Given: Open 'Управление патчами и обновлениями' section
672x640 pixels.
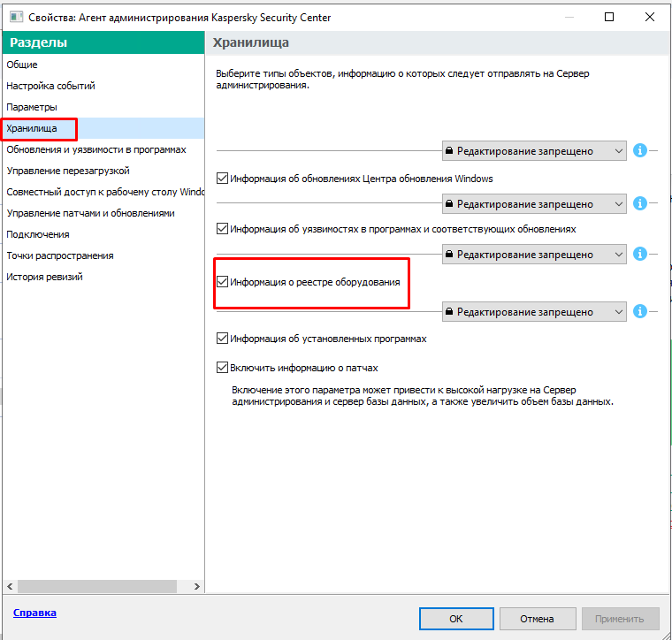Looking at the screenshot, I should (x=103, y=213).
